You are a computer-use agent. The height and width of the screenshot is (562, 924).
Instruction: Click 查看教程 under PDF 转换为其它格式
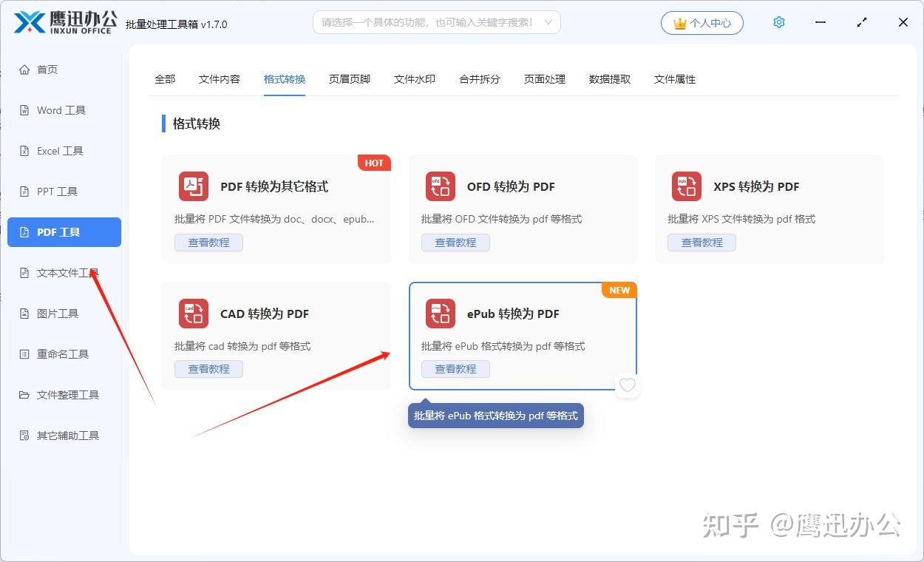click(x=208, y=243)
